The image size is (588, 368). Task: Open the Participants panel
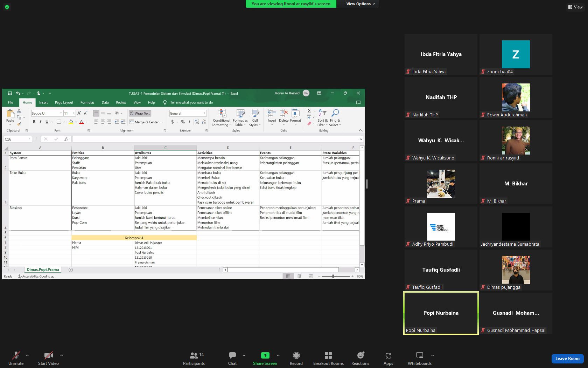194,358
